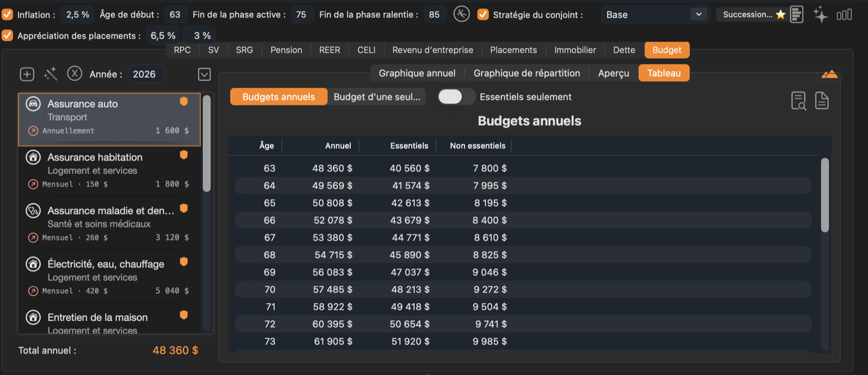The width and height of the screenshot is (868, 375).
Task: Select the Tableau view
Action: [664, 73]
